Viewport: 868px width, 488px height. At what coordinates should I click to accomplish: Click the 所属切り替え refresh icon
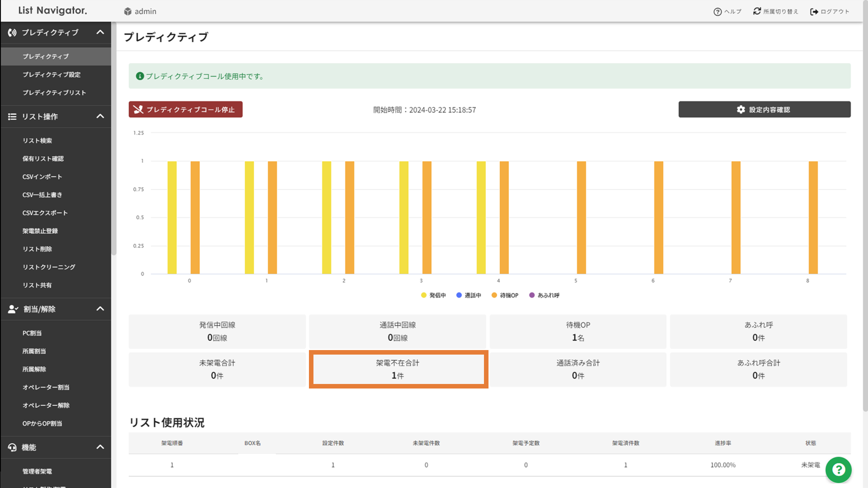tap(757, 11)
